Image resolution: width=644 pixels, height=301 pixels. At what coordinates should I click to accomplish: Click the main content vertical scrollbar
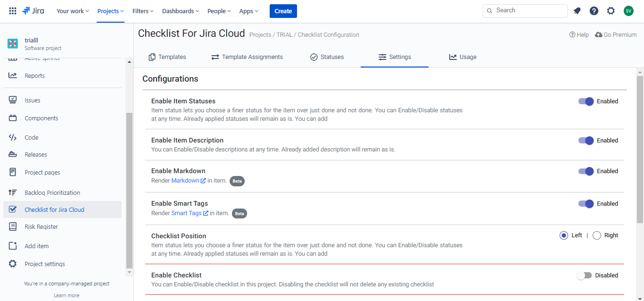coord(640,149)
